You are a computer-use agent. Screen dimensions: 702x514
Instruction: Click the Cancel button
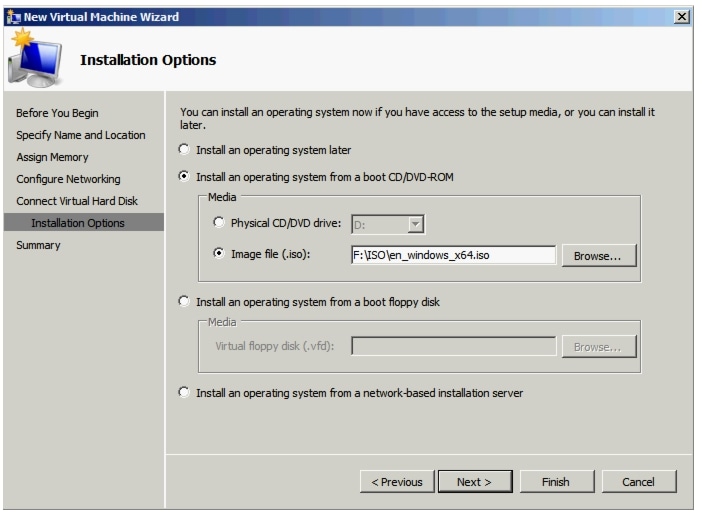coord(638,482)
